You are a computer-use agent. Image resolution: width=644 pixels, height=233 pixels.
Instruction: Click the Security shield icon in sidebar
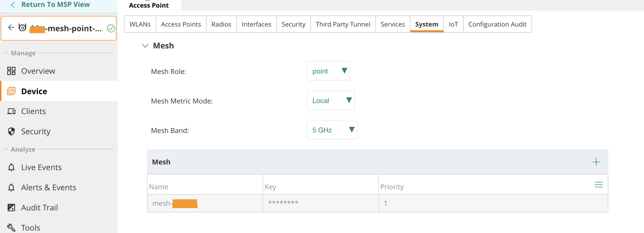[11, 131]
